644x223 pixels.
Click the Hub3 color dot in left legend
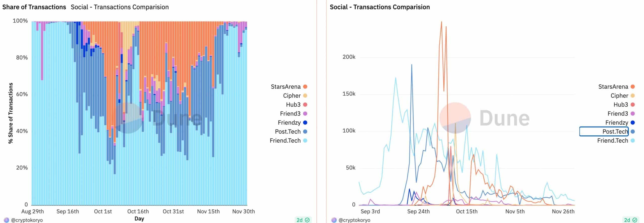click(x=305, y=105)
